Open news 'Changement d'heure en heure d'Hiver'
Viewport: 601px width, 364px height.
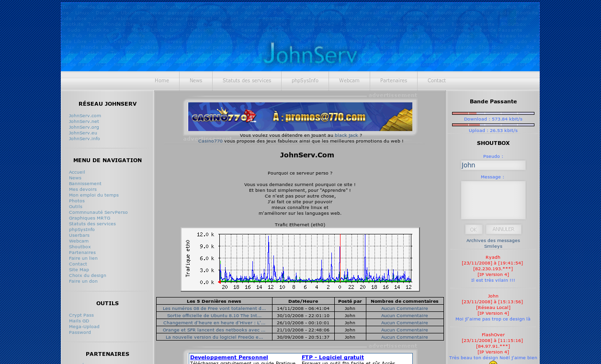point(214,323)
